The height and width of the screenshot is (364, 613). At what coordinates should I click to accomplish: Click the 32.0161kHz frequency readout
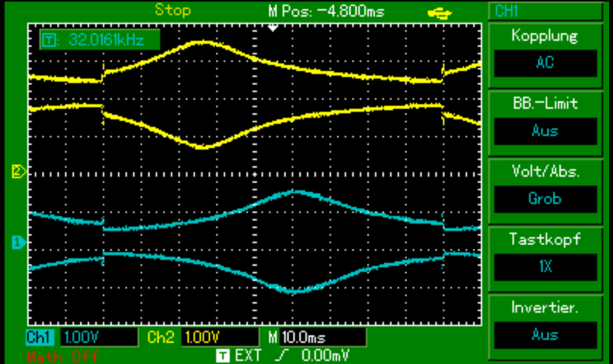click(x=106, y=39)
